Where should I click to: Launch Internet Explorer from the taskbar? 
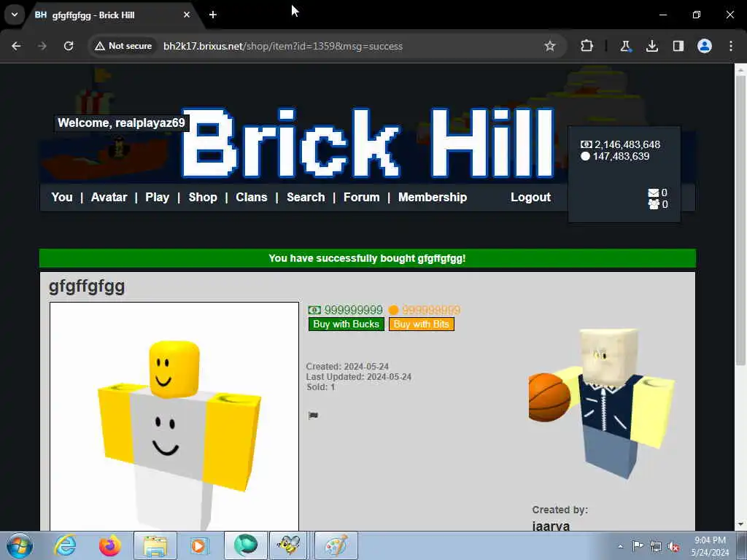[x=65, y=545]
